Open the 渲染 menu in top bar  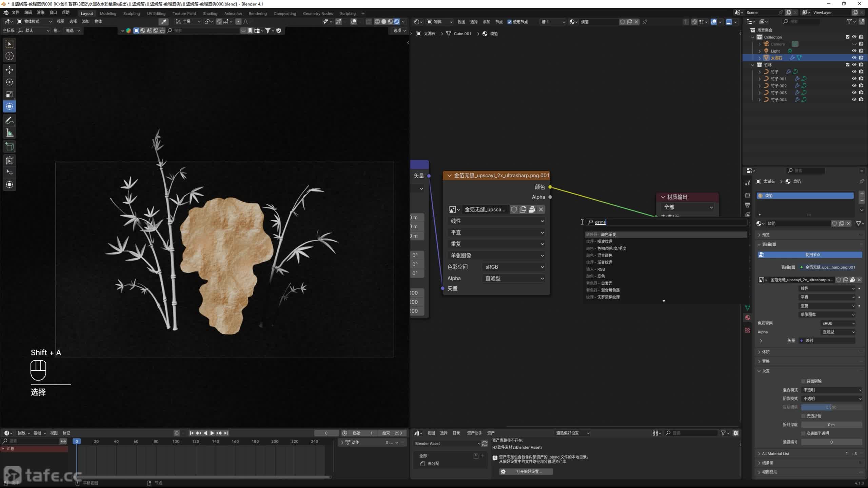coord(40,13)
